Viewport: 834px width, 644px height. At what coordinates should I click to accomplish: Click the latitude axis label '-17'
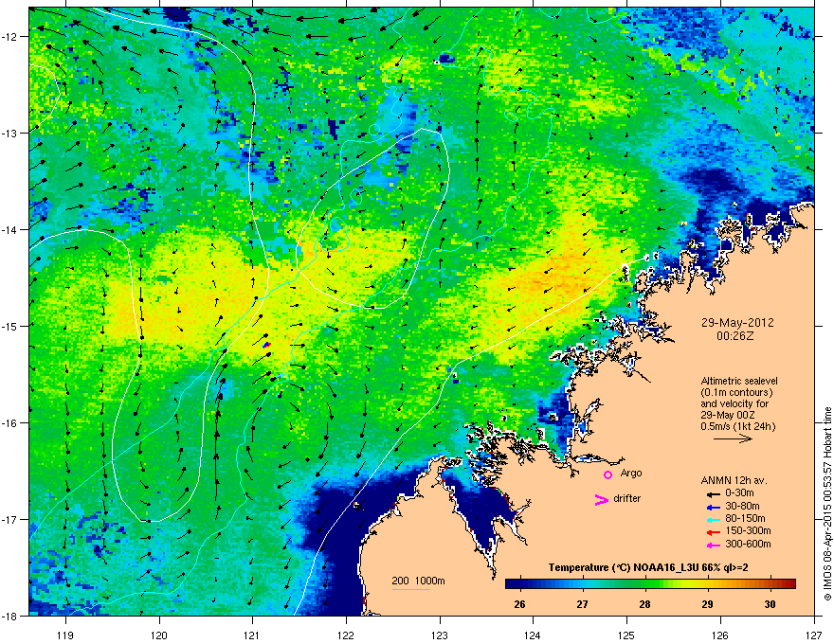(9, 519)
